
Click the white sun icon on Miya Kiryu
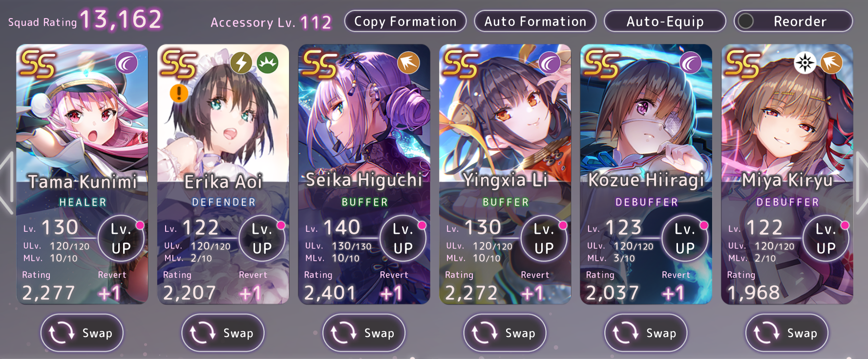[805, 63]
